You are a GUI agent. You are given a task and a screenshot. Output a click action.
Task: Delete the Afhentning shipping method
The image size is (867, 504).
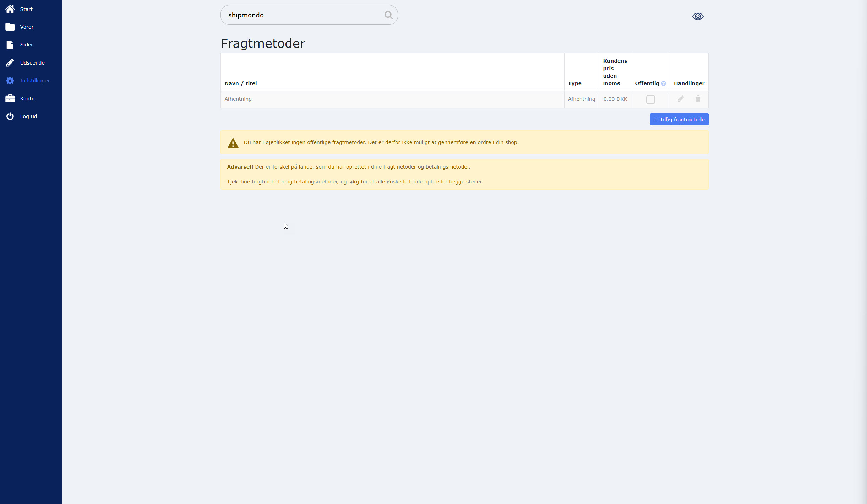698,99
